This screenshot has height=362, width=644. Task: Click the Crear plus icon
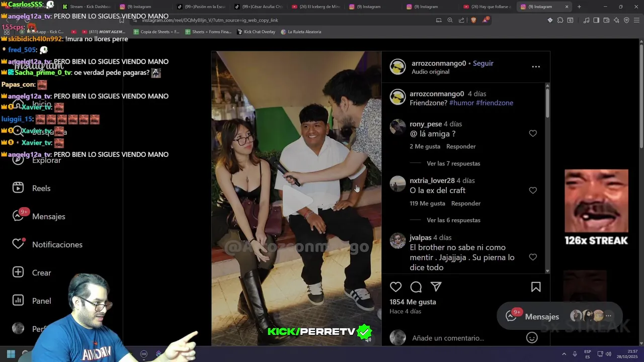tap(18, 273)
